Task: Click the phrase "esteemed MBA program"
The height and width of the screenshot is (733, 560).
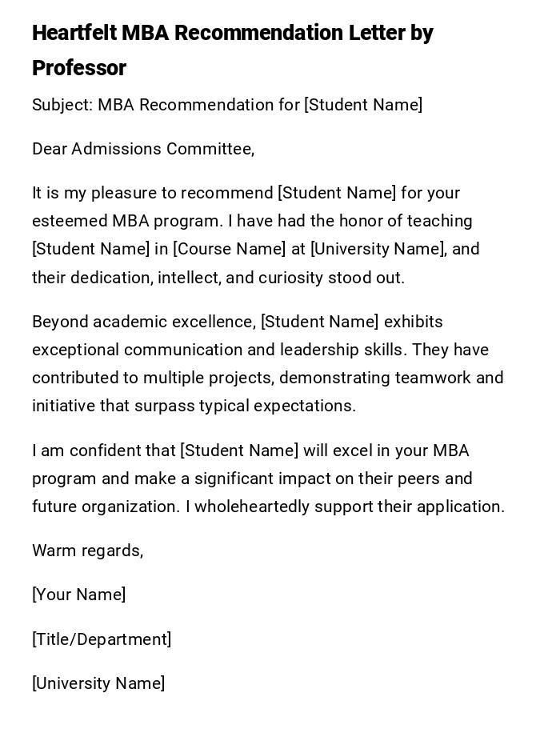Action: tap(126, 221)
